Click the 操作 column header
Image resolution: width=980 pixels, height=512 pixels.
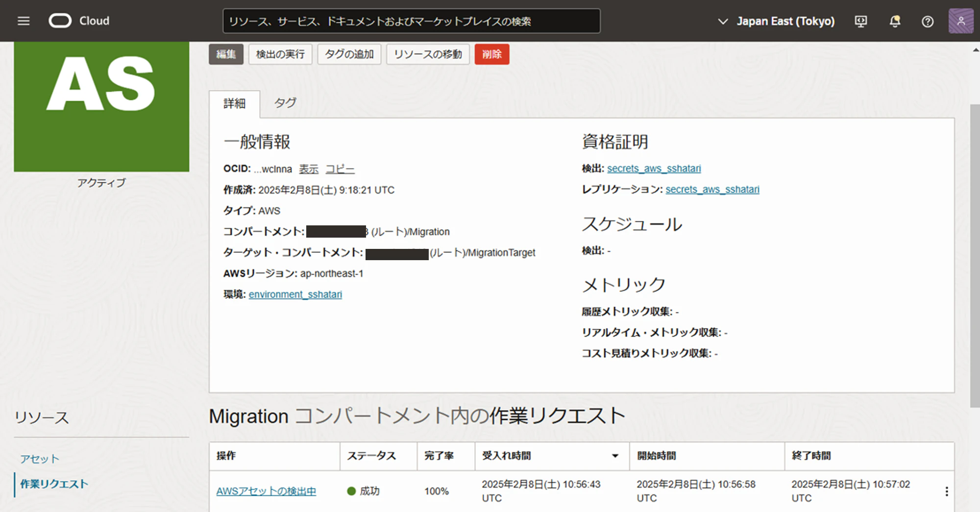274,456
